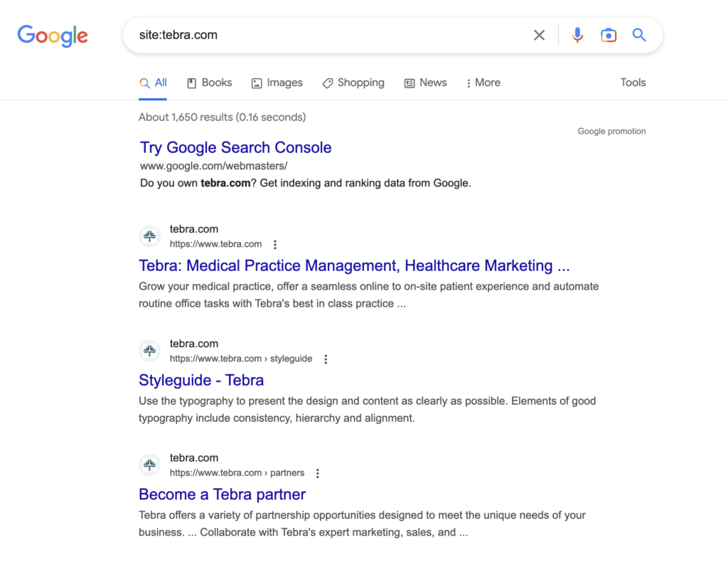Click the Google promotion label
Viewport: 728px width, 562px height.
[x=611, y=132]
